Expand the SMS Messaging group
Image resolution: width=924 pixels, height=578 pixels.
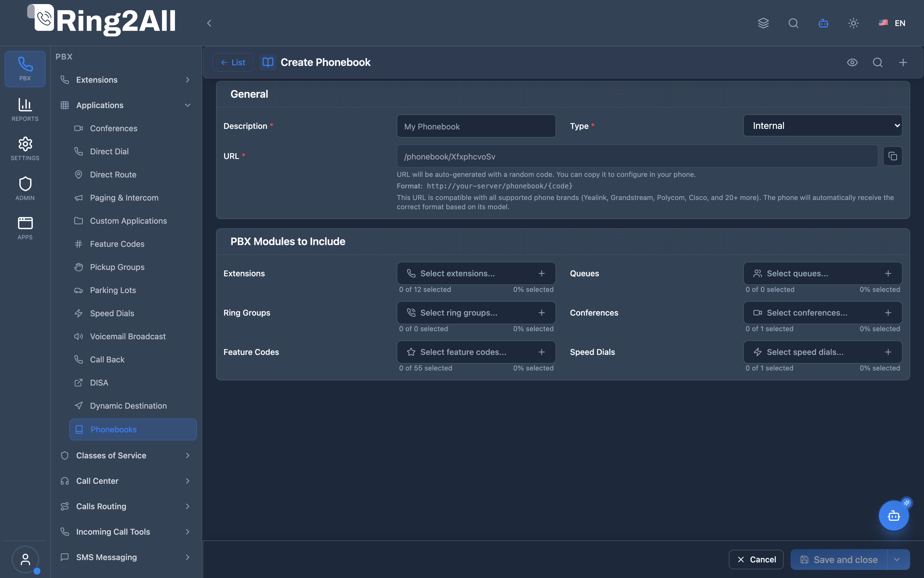[x=126, y=557]
